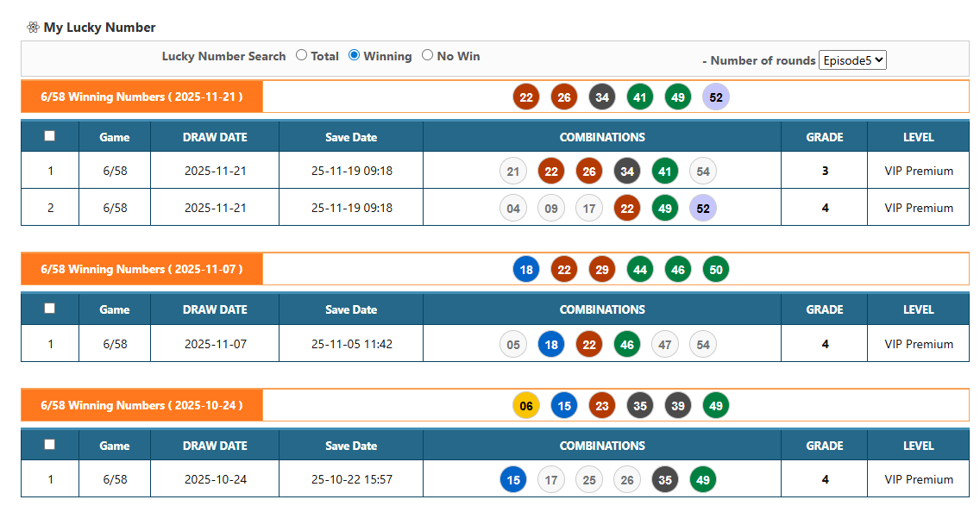Select the No Win radio option

coord(428,55)
